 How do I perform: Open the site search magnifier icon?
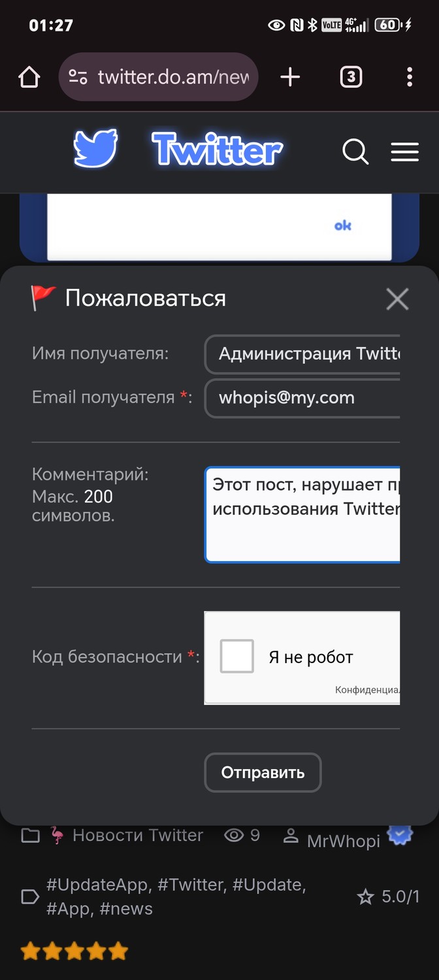355,152
